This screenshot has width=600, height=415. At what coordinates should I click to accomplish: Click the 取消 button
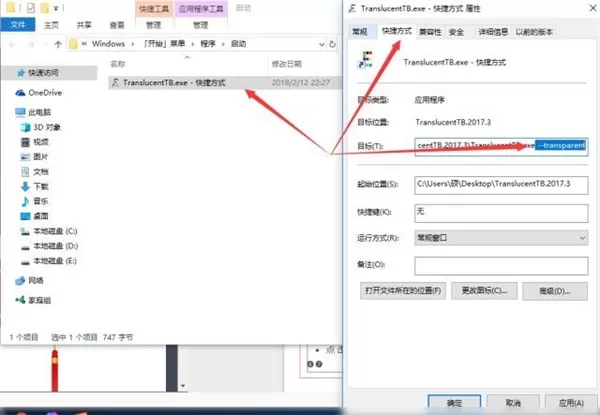click(x=513, y=403)
